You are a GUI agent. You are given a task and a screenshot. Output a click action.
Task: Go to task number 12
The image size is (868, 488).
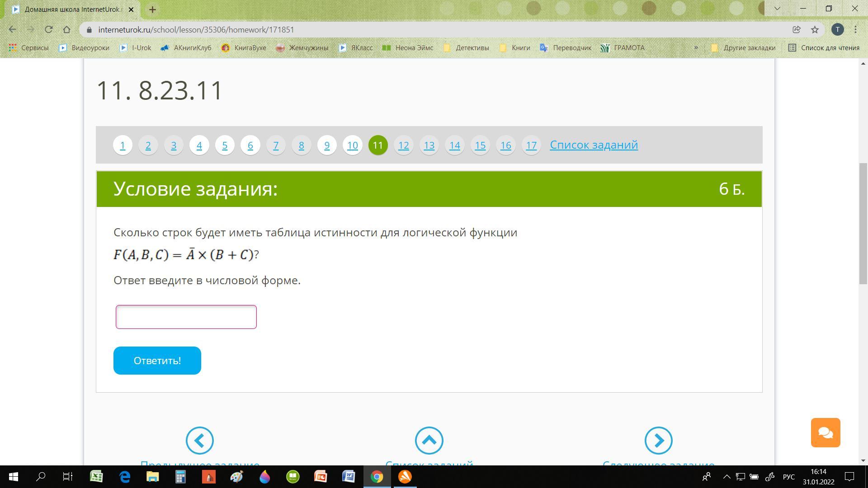403,145
